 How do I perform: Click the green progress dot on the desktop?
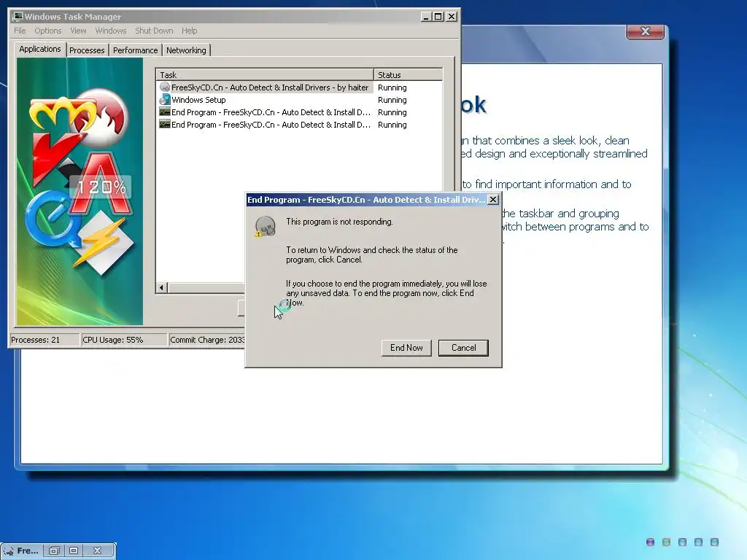(x=667, y=542)
